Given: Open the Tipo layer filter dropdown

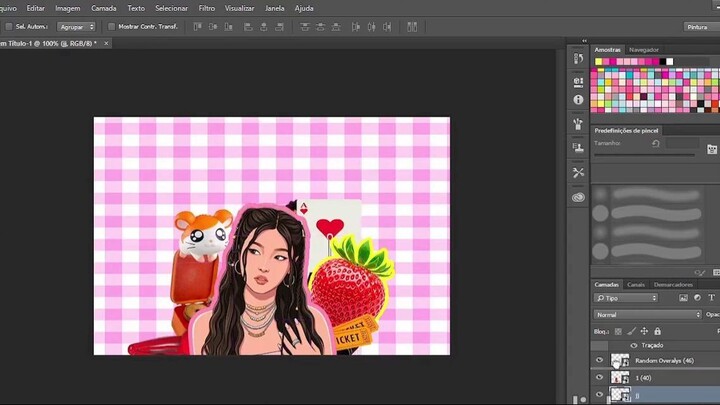Looking at the screenshot, I should [626, 298].
